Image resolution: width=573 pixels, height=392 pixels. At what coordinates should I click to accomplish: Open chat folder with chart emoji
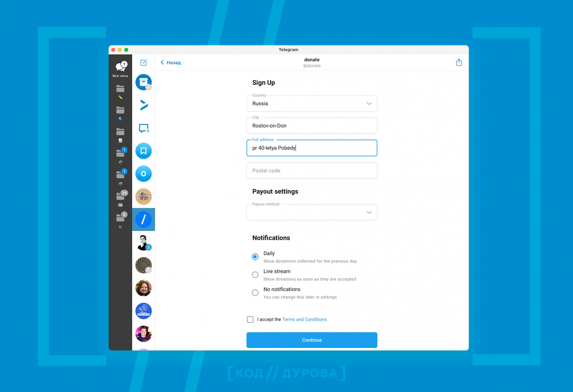click(120, 135)
